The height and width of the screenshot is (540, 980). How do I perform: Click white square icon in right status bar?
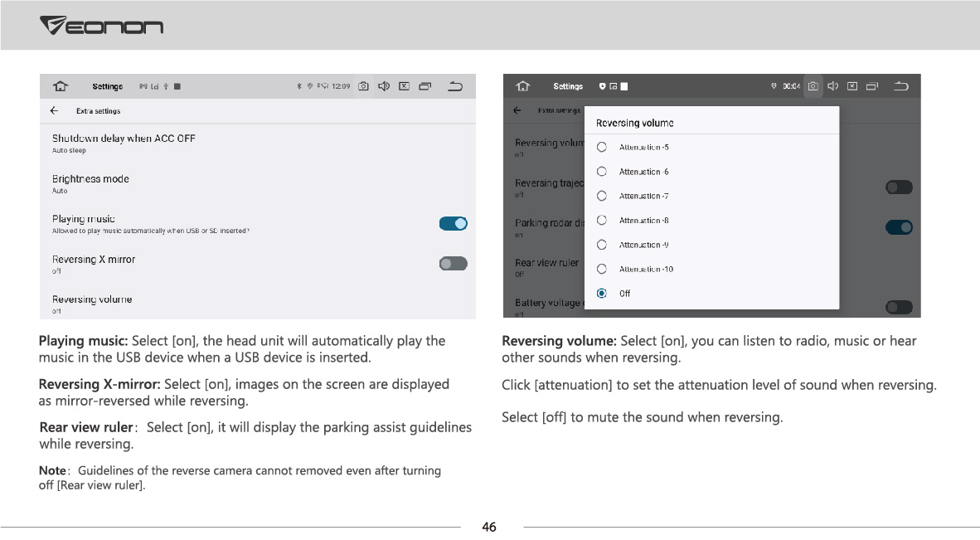[x=623, y=86]
